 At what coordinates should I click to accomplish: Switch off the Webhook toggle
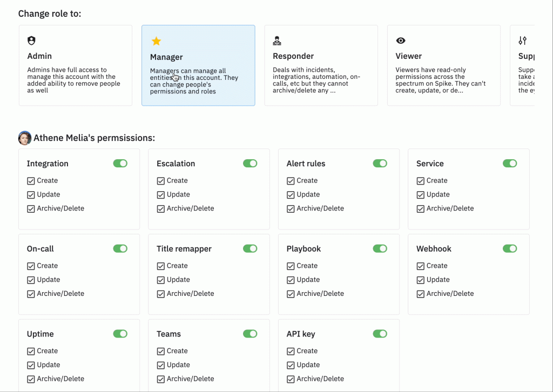point(510,248)
